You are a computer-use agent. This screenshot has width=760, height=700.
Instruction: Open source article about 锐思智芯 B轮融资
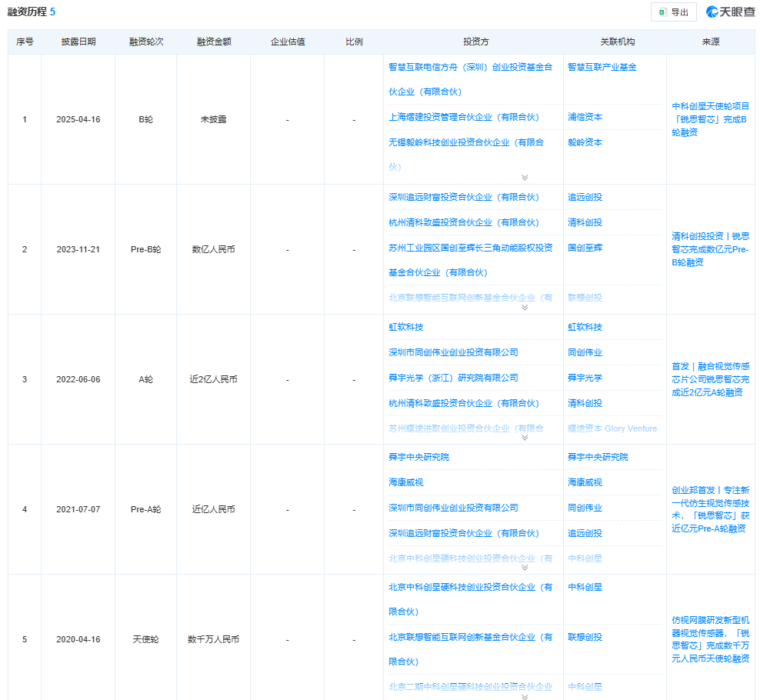point(710,119)
